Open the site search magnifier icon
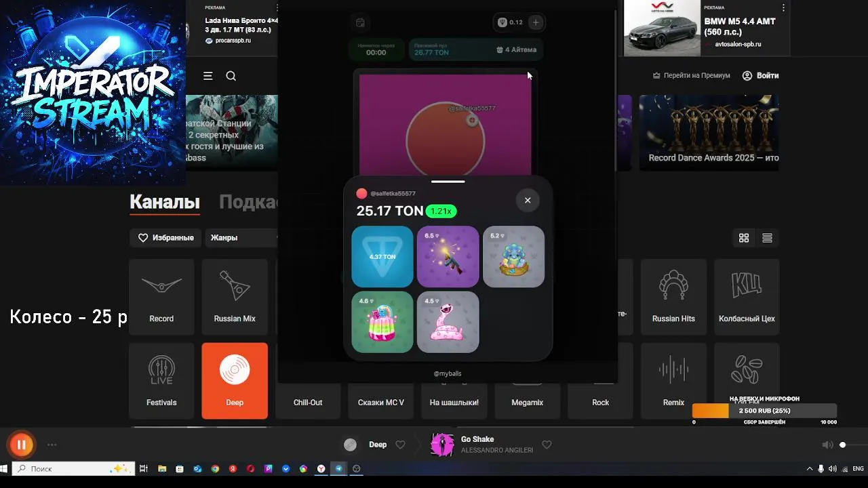Screen dimensions: 868x488 pos(231,76)
